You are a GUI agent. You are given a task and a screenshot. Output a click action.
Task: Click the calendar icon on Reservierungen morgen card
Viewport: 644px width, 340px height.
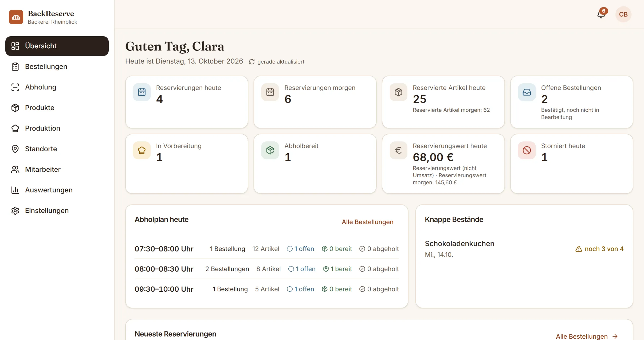pyautogui.click(x=270, y=92)
